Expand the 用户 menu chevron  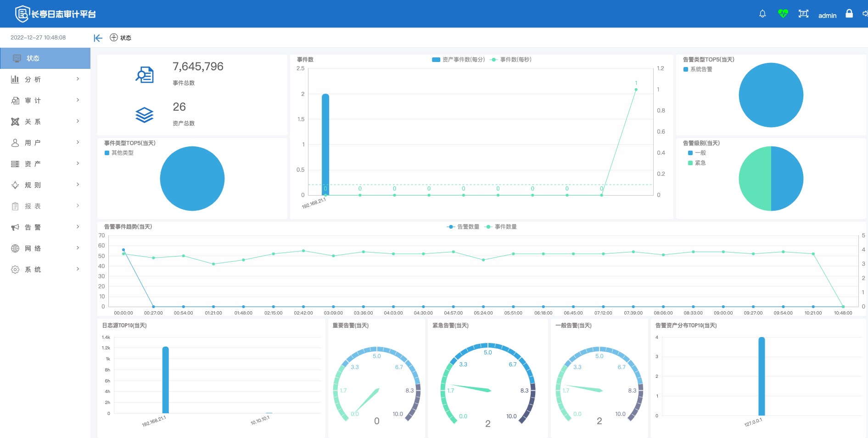(78, 142)
